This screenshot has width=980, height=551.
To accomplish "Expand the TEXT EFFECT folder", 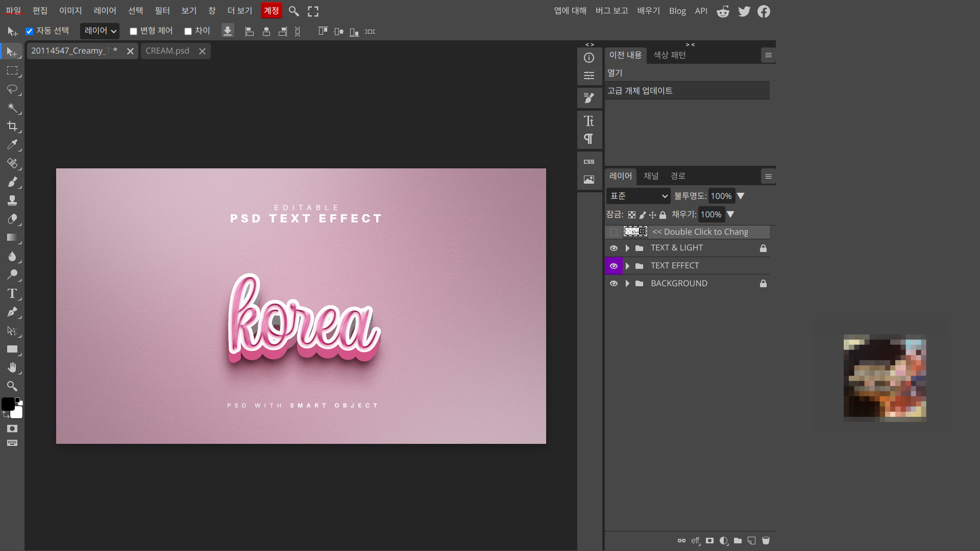I will pyautogui.click(x=627, y=266).
